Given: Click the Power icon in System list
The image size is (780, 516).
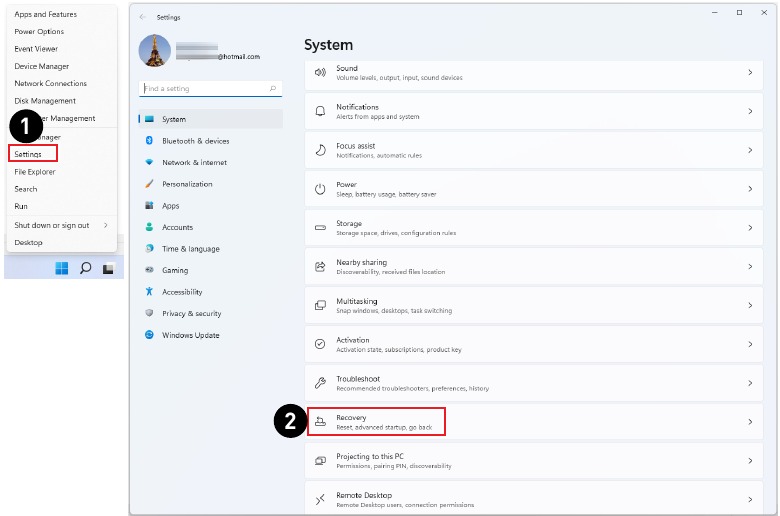Looking at the screenshot, I should 320,189.
